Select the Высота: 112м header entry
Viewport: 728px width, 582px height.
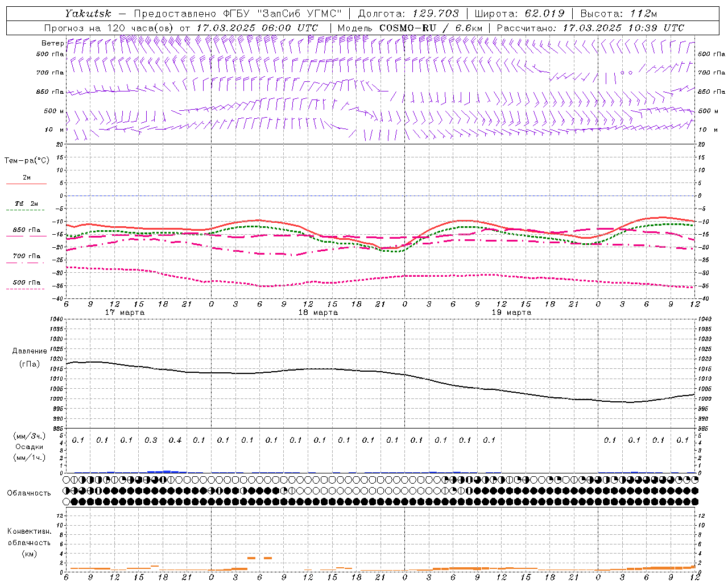pos(619,14)
